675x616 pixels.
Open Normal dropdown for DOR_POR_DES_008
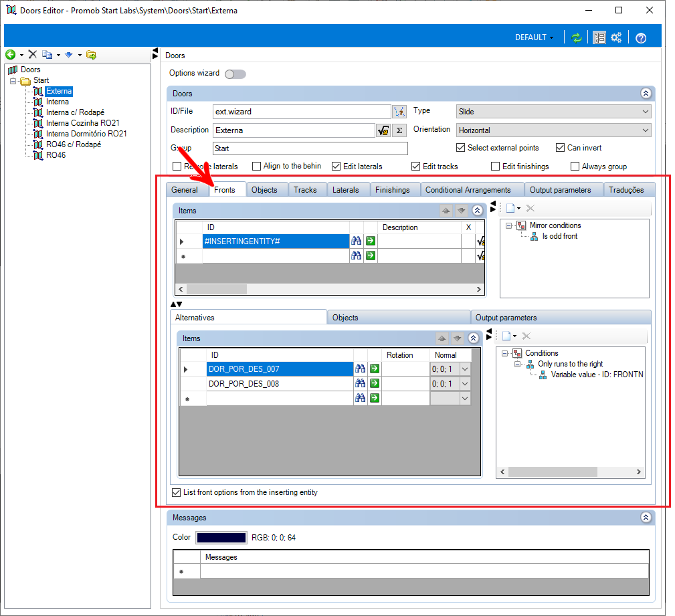(465, 383)
